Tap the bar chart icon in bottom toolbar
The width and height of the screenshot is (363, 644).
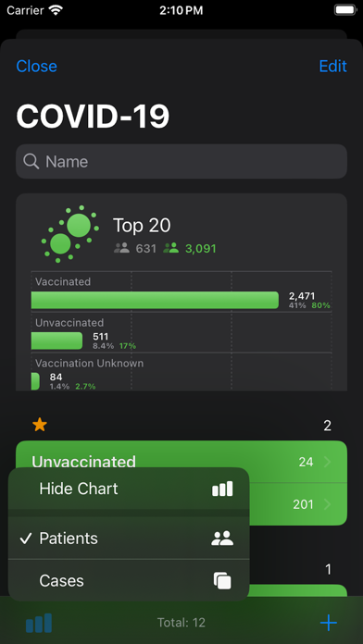coord(39,623)
